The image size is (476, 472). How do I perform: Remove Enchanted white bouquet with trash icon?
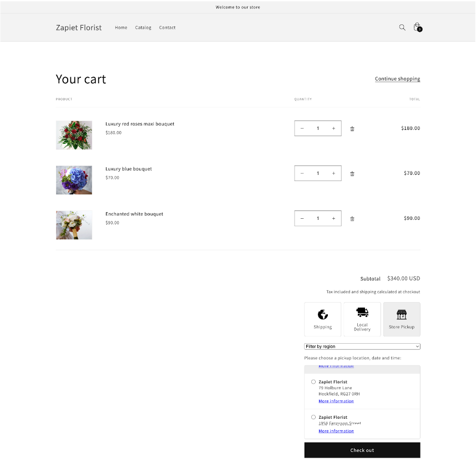tap(352, 218)
